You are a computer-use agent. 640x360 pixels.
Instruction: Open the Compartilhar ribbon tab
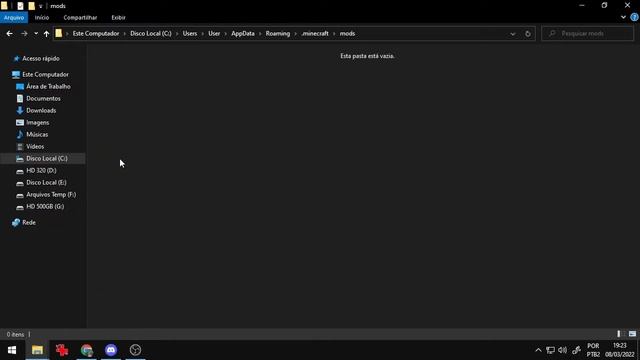80,18
